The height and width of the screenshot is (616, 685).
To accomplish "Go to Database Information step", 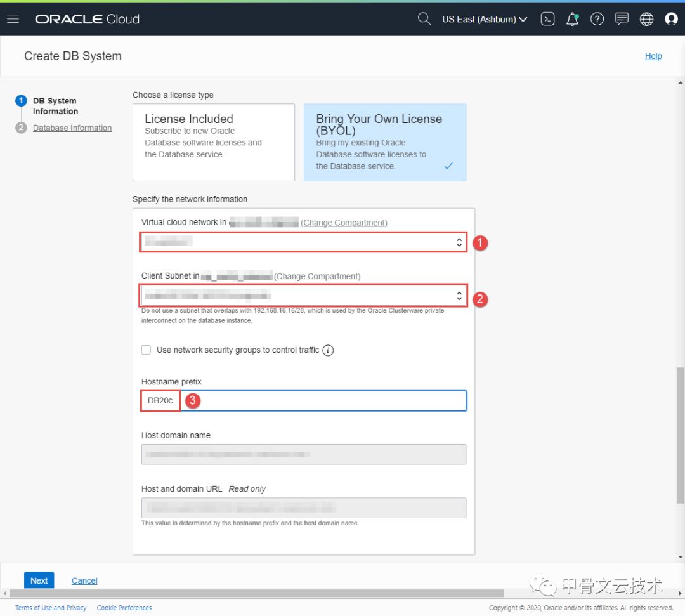I will pyautogui.click(x=72, y=128).
